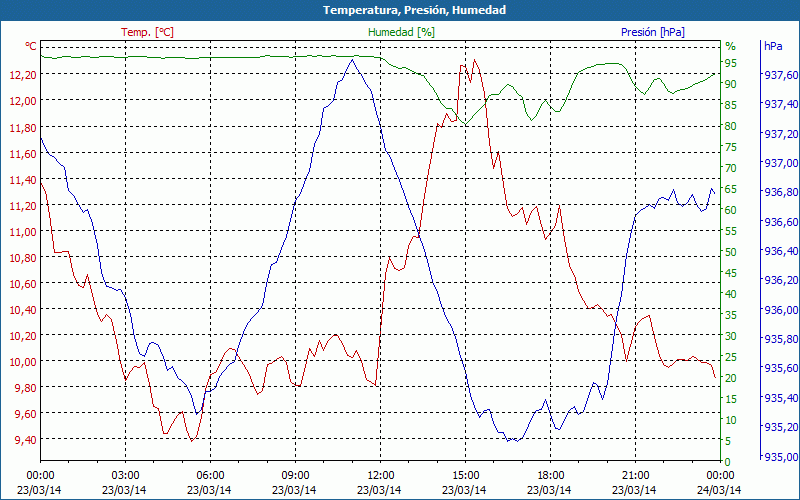The height and width of the screenshot is (500, 800).
Task: Click the '936,80' pressure axis value
Action: (781, 192)
